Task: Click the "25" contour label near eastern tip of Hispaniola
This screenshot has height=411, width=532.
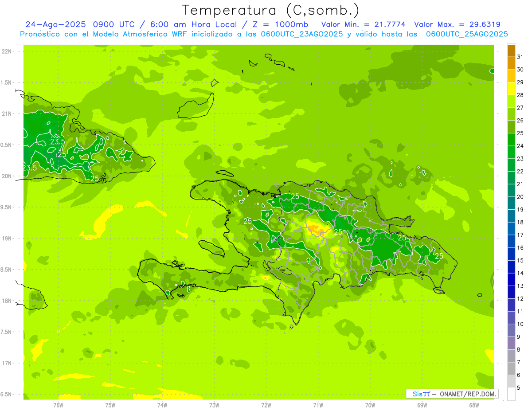Action: pyautogui.click(x=439, y=256)
